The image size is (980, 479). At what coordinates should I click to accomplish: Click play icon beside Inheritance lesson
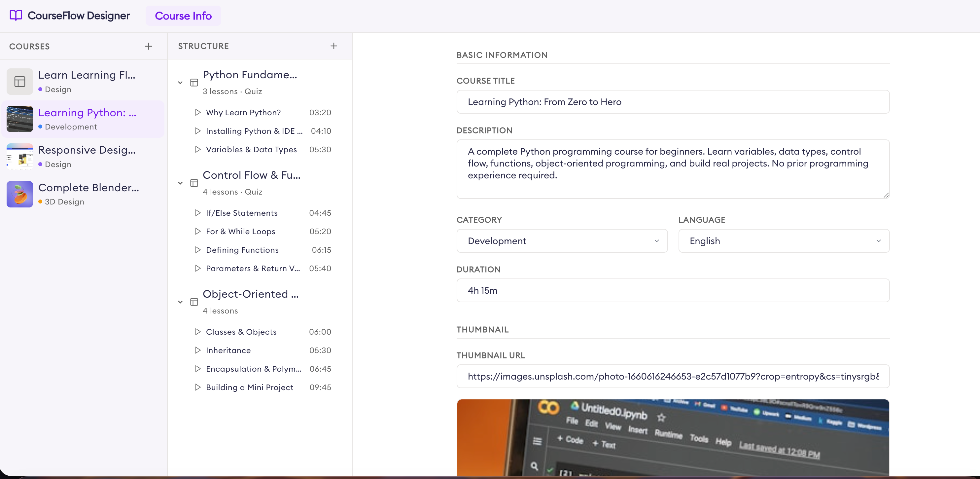coord(197,350)
